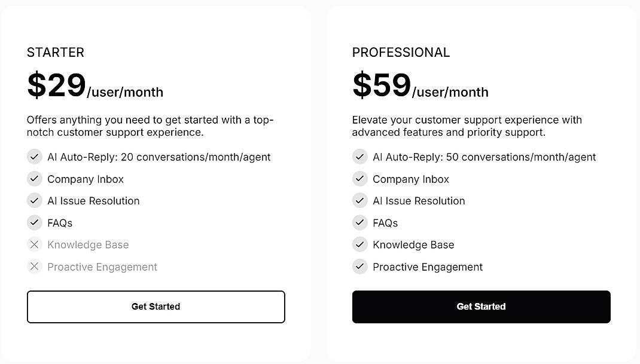
Task: Click Get Started on the Professional plan
Action: coord(481,307)
